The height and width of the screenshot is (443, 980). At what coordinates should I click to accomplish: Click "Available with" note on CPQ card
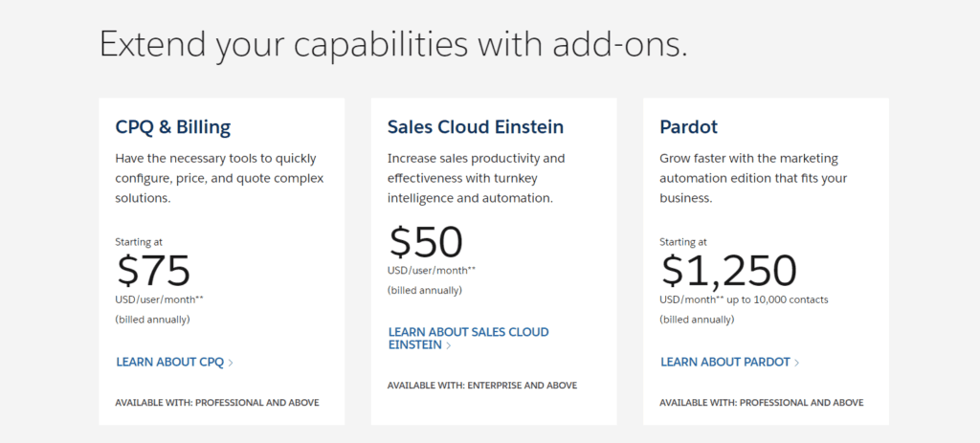[217, 403]
